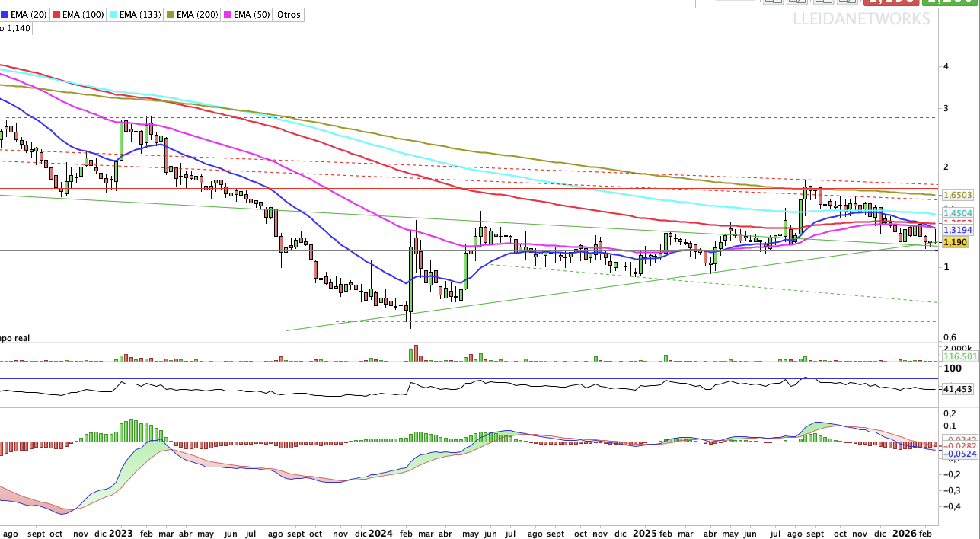Click the magenta EMA (50) color square
Viewport: 980px width, 539px height.
[228, 15]
